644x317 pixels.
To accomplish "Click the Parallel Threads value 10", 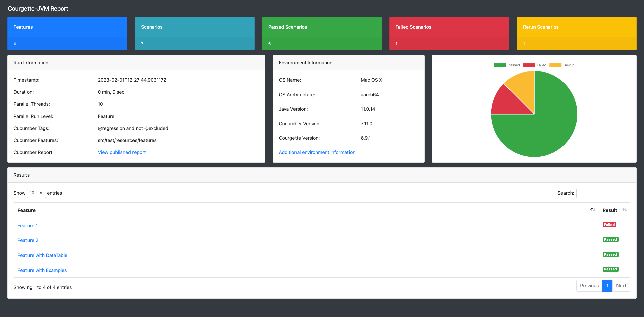I will point(100,104).
